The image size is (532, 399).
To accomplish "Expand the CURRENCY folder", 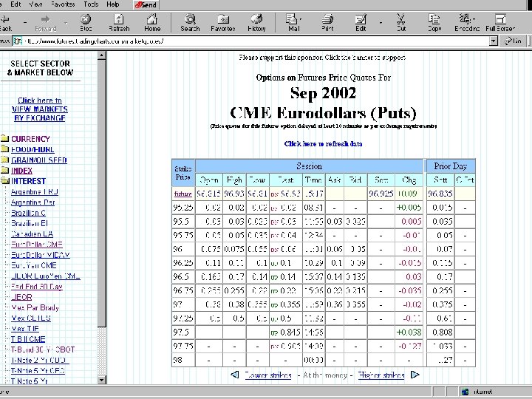I will pos(30,139).
